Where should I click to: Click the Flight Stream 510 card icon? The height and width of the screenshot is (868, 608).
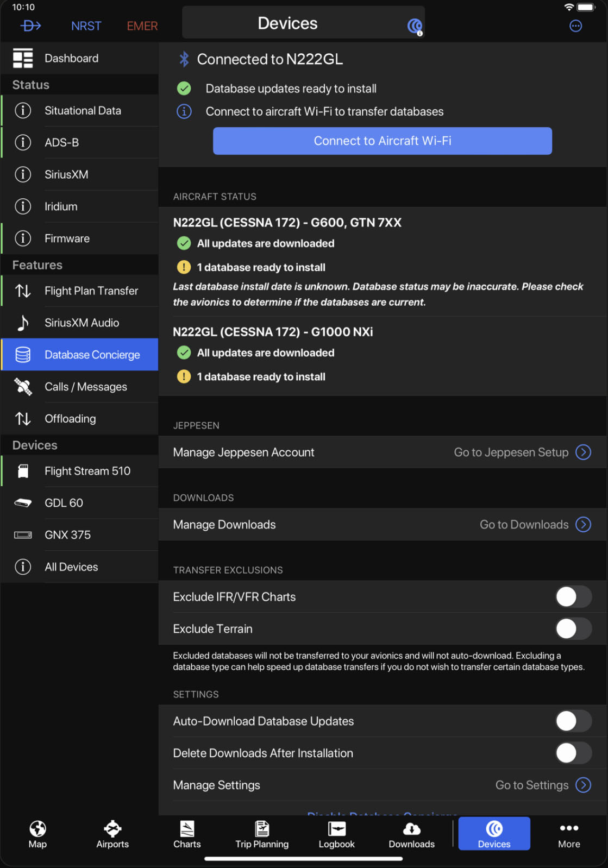pyautogui.click(x=23, y=471)
